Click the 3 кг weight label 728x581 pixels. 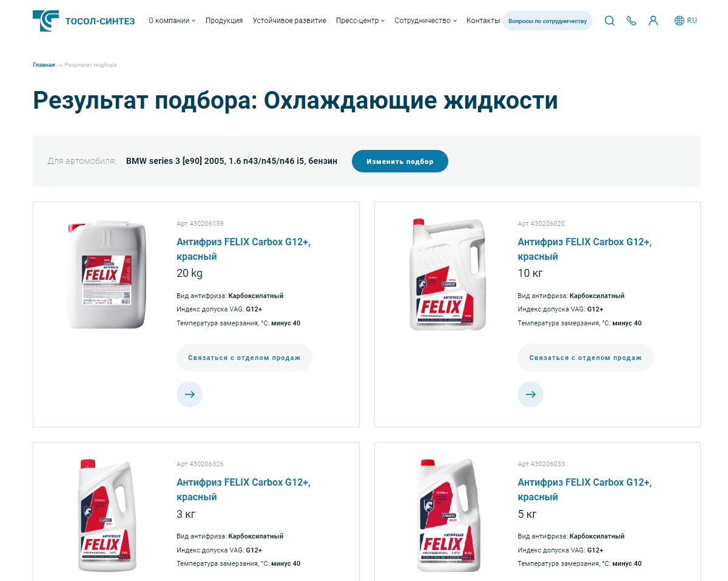click(x=186, y=514)
